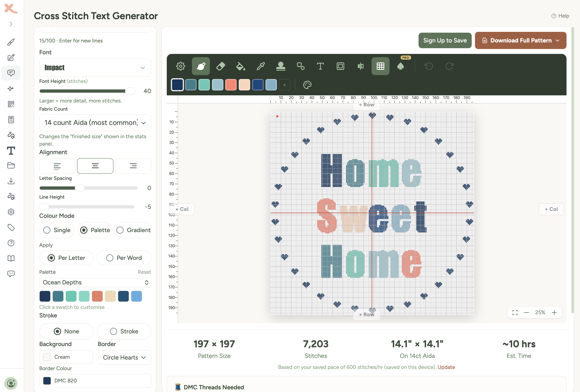Select the paint bucket fill tool
580x392 pixels.
tap(241, 66)
